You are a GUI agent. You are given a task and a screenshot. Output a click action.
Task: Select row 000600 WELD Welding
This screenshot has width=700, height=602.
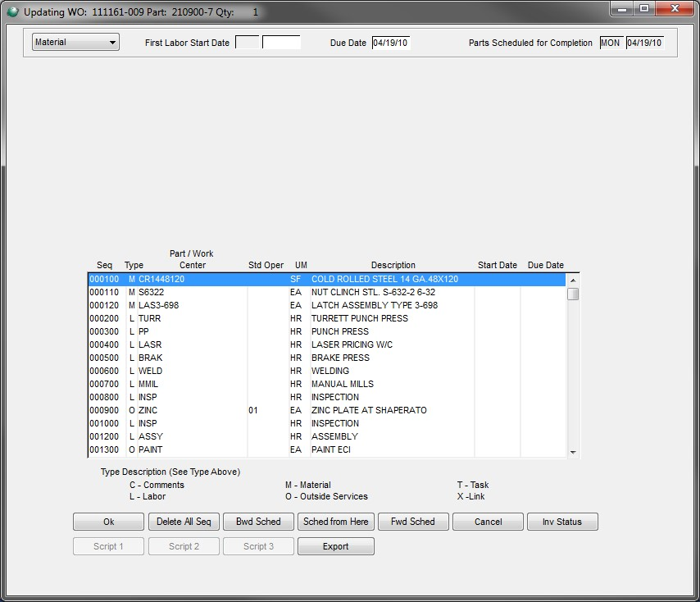[x=327, y=371]
